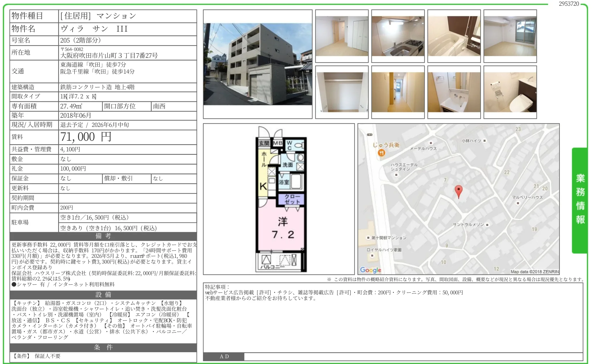Click the Map data ZENRIN attribution
The image size is (592, 364).
pos(534,271)
